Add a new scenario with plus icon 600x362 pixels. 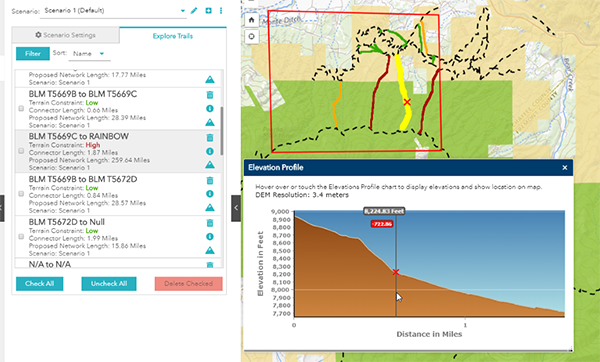208,11
